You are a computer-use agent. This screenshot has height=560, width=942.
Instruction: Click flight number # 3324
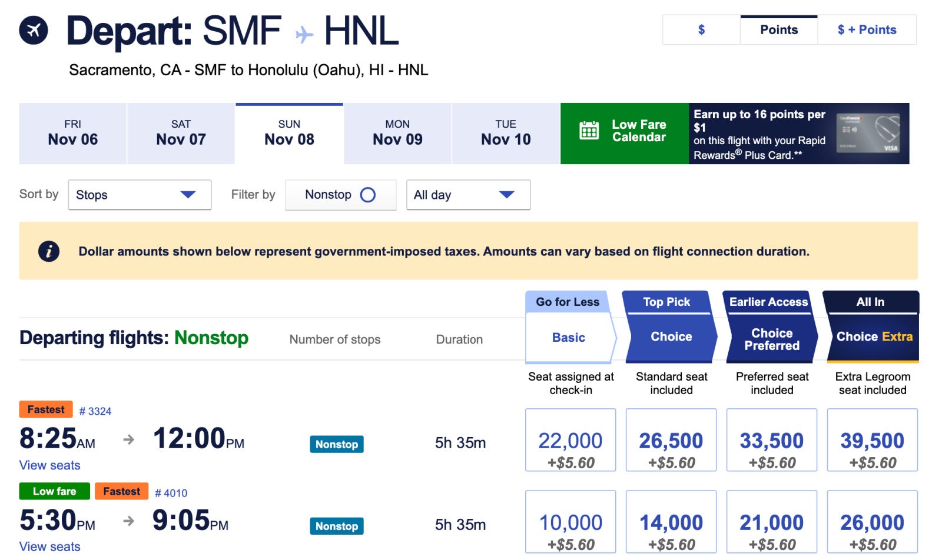click(x=95, y=411)
